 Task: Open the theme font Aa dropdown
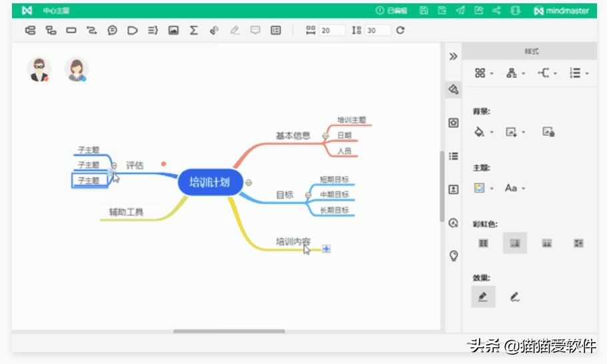pos(514,188)
